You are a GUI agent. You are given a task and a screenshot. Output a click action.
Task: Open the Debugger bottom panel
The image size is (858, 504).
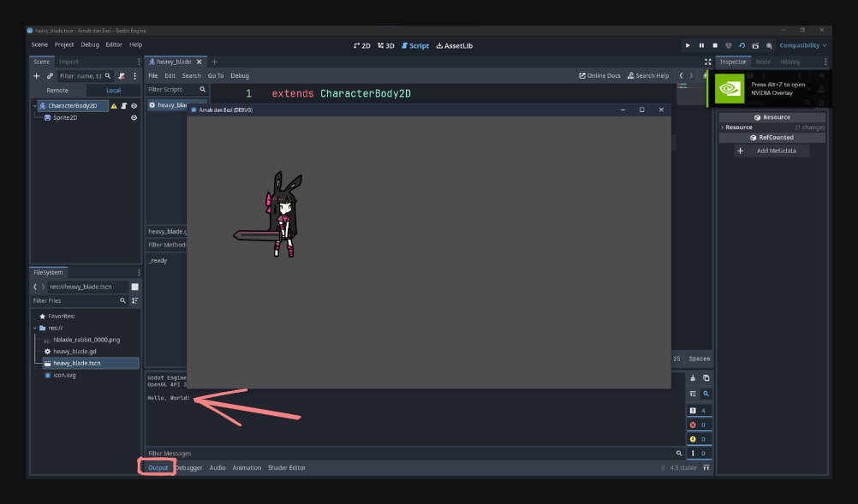188,468
